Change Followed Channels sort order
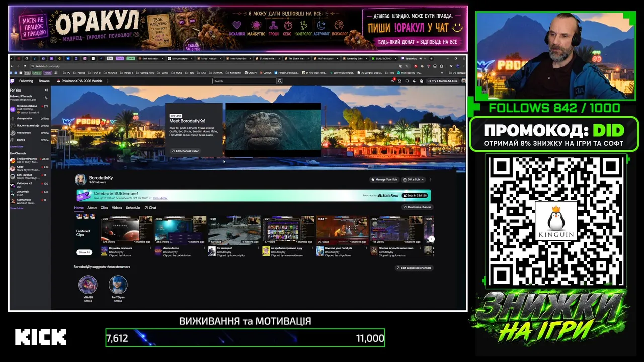Screen dimensions: 644x362 (47, 98)
